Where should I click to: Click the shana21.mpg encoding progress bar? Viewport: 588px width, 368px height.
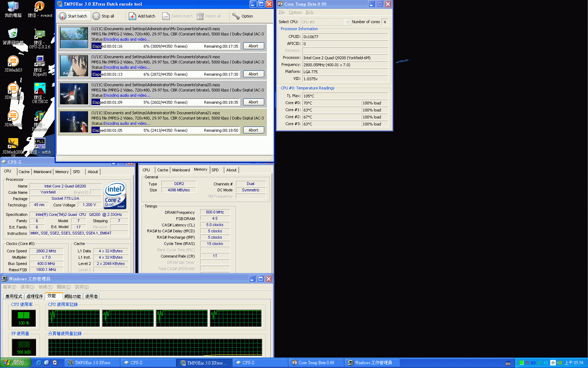(x=166, y=130)
